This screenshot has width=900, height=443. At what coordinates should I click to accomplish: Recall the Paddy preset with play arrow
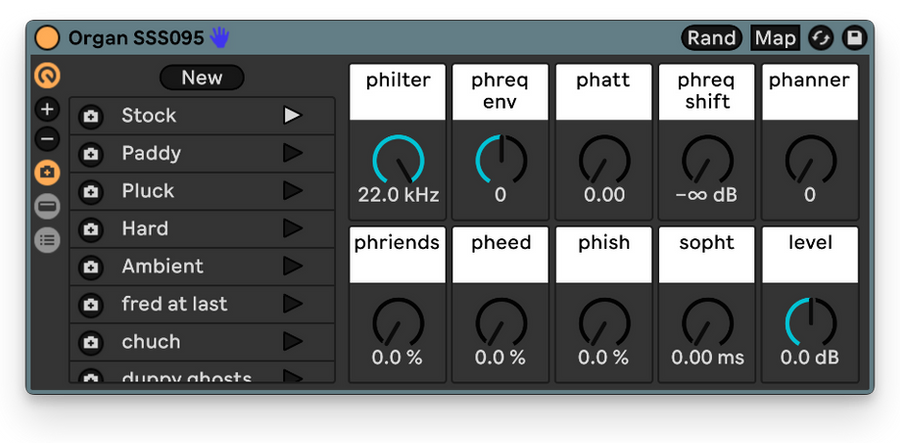(293, 153)
